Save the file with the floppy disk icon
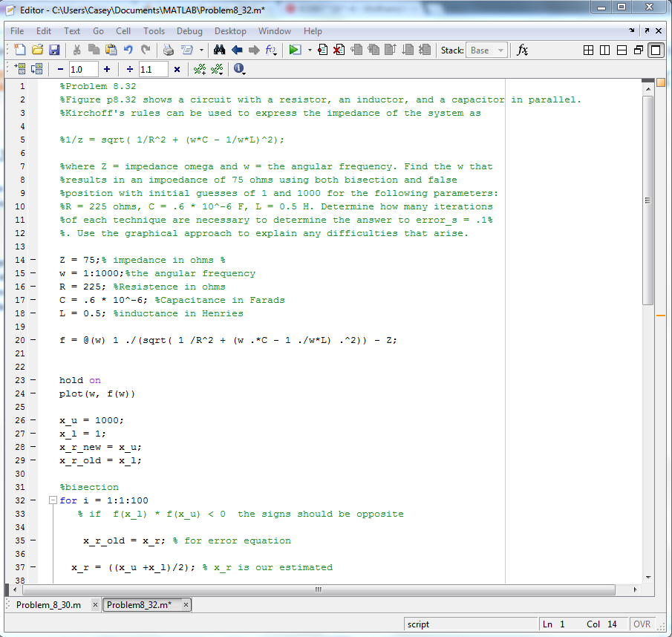This screenshot has height=637, width=672. pyautogui.click(x=54, y=50)
